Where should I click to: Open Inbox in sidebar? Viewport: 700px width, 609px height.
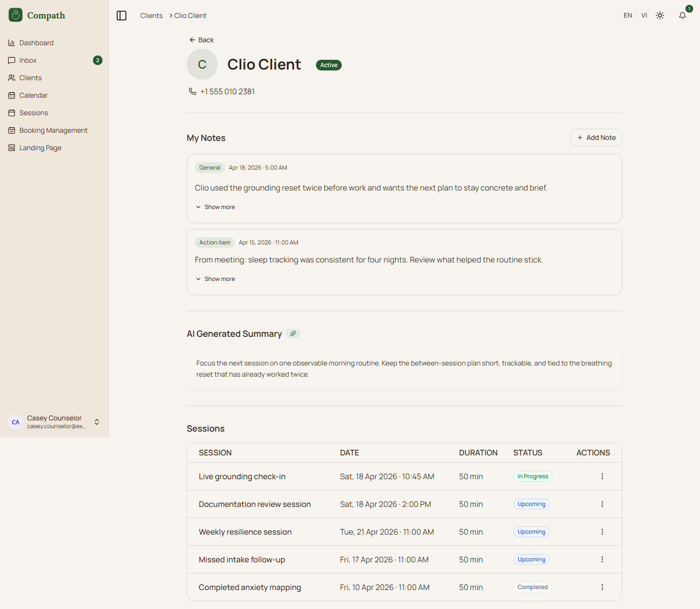coord(54,60)
